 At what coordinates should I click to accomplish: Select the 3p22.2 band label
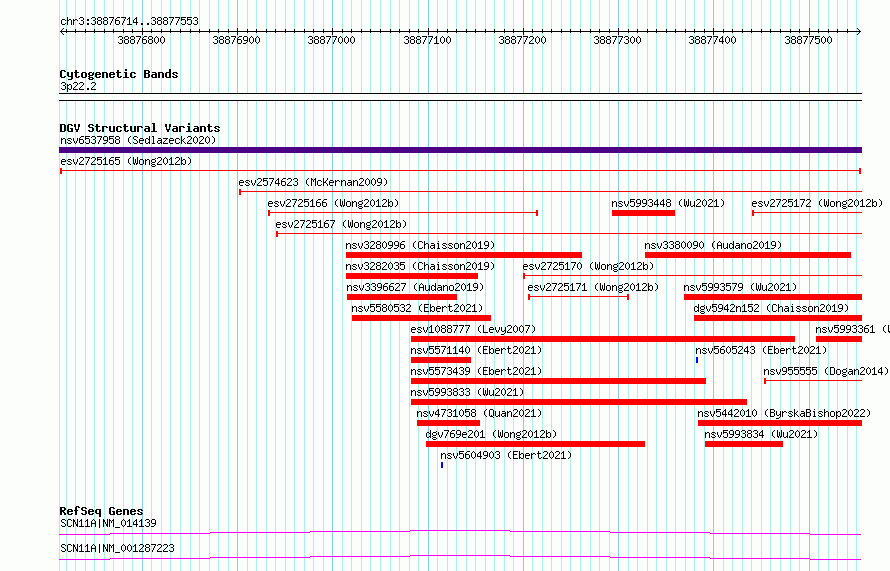point(78,86)
